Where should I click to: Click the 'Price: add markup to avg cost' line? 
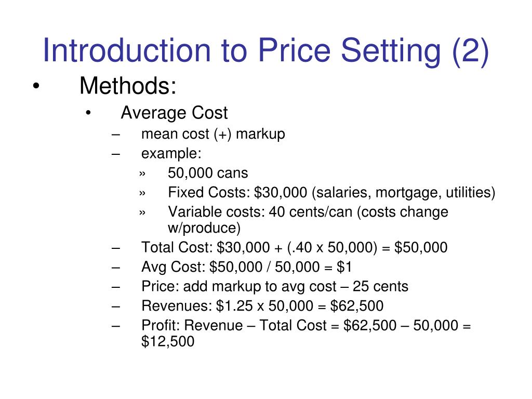point(275,286)
